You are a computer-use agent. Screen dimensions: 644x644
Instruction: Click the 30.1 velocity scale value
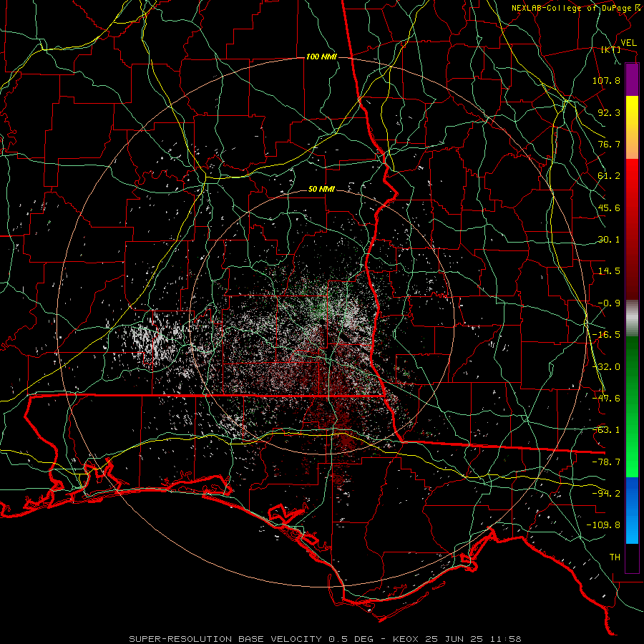pos(609,240)
